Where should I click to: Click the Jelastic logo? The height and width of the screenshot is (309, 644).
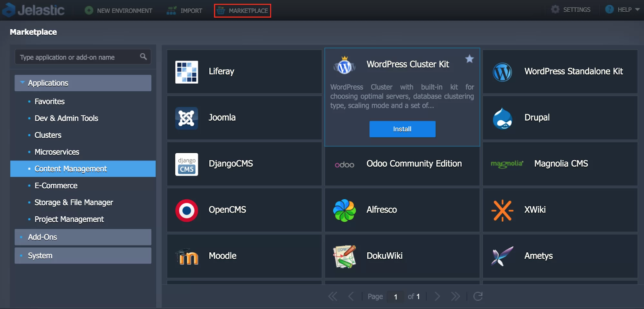(33, 10)
